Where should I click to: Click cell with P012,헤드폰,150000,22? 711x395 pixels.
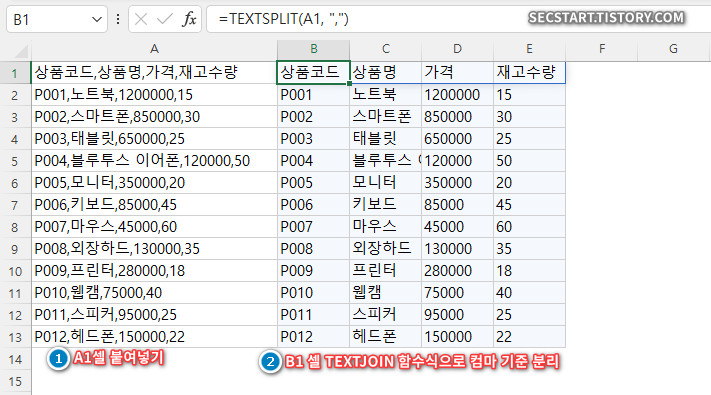click(154, 336)
